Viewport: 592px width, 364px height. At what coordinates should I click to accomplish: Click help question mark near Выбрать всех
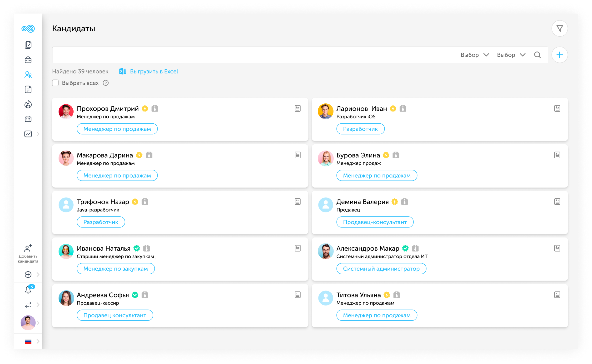[106, 83]
